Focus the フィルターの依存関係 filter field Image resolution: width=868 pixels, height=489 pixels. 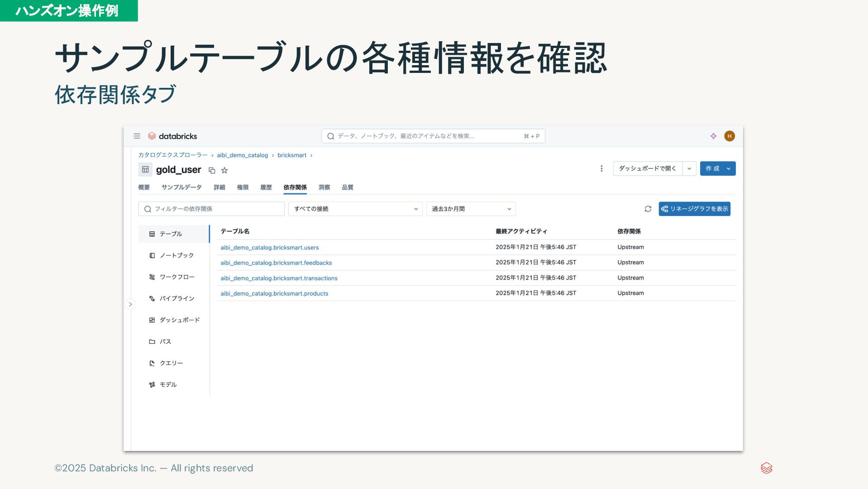click(x=211, y=209)
